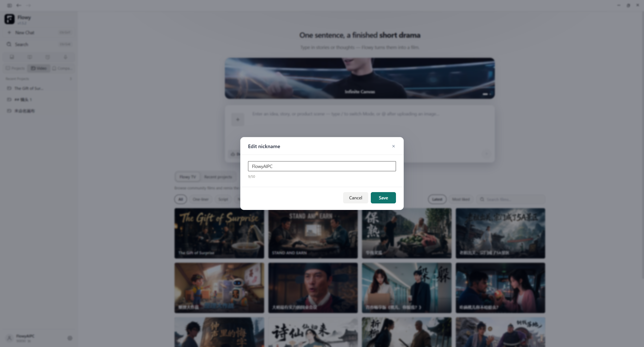Image resolution: width=644 pixels, height=347 pixels.
Task: Sort films by Latest
Action: 437,199
